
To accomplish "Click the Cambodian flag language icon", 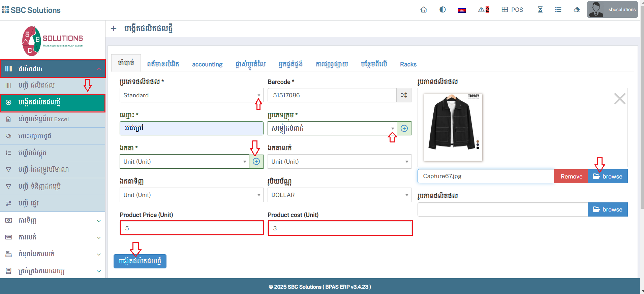I will click(x=462, y=10).
